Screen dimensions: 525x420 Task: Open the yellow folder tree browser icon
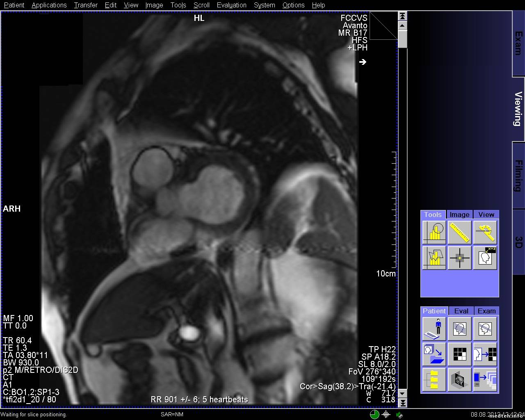click(x=434, y=379)
